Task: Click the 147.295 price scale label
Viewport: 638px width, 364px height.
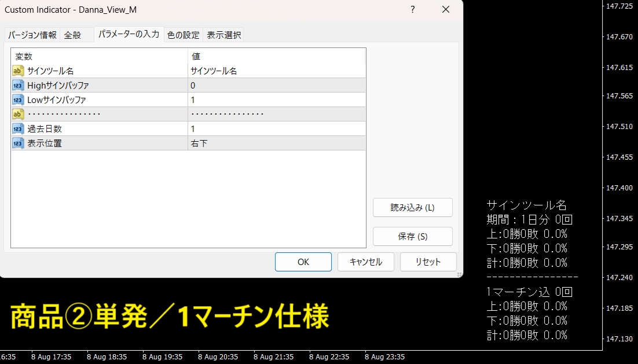Action: click(619, 247)
